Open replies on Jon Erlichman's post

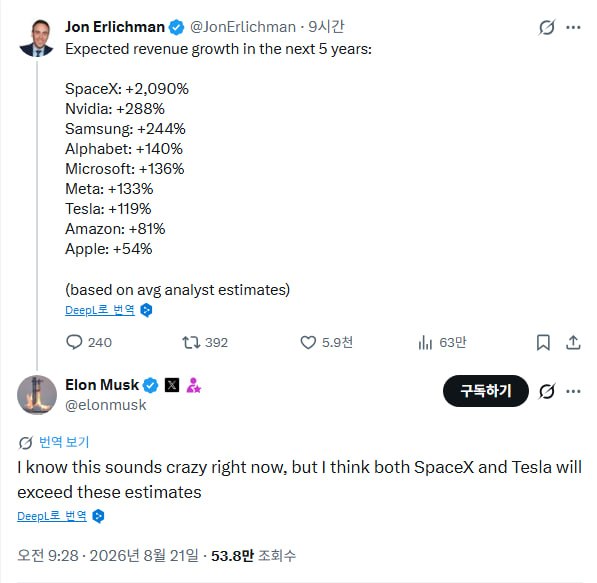pyautogui.click(x=89, y=342)
